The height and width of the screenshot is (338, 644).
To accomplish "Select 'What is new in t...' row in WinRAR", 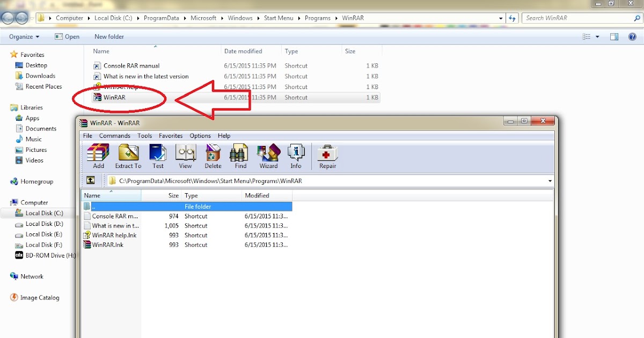I will 187,226.
